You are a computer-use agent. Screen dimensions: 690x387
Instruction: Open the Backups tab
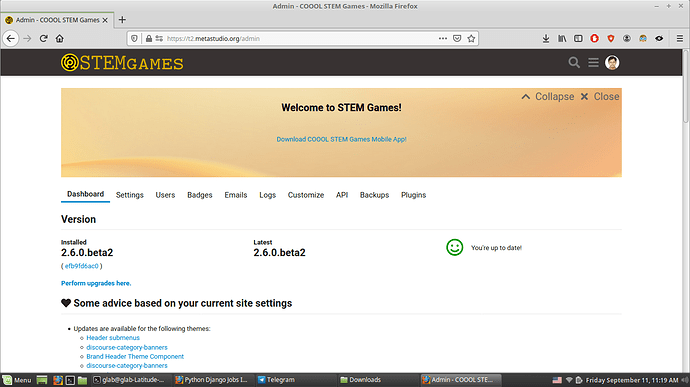374,195
